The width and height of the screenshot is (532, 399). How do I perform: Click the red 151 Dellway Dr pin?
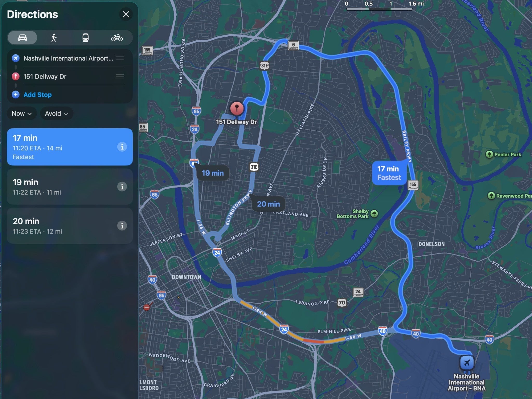coord(237,108)
